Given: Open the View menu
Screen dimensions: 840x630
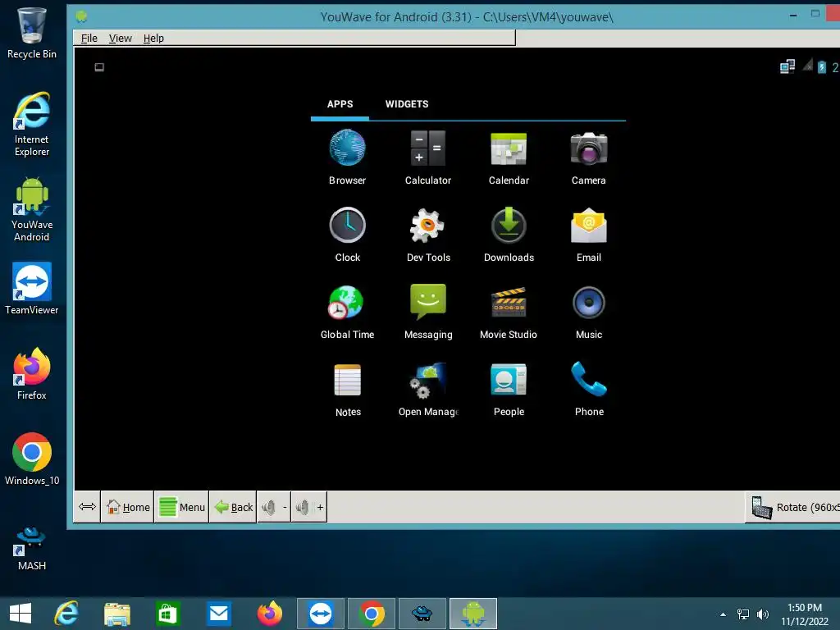Looking at the screenshot, I should click(x=120, y=38).
